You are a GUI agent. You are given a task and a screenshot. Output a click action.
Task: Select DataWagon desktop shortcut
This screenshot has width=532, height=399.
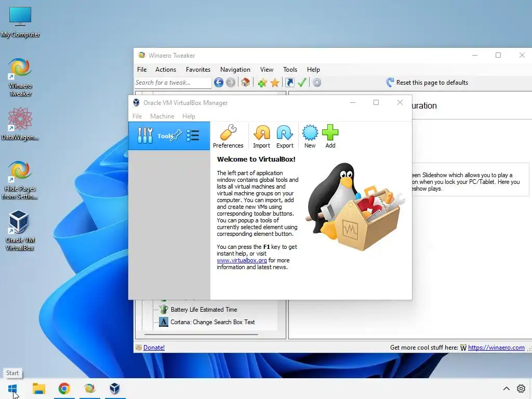pos(20,124)
